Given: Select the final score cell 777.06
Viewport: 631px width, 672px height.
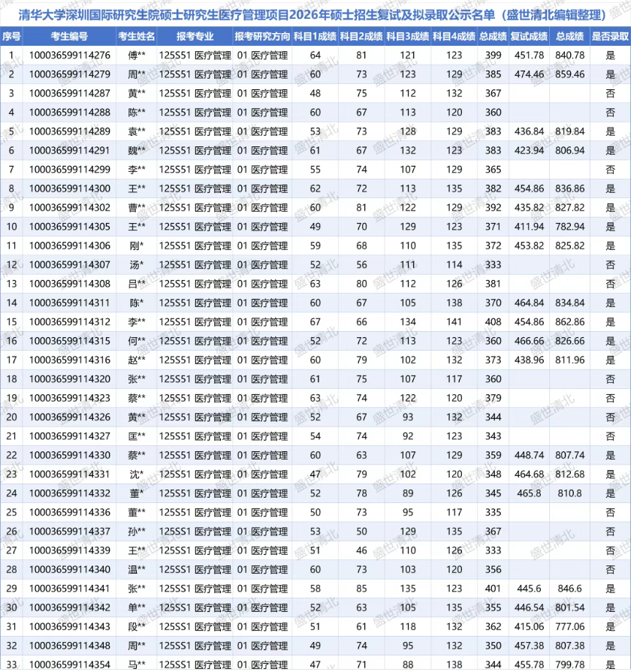Looking at the screenshot, I should point(570,626).
